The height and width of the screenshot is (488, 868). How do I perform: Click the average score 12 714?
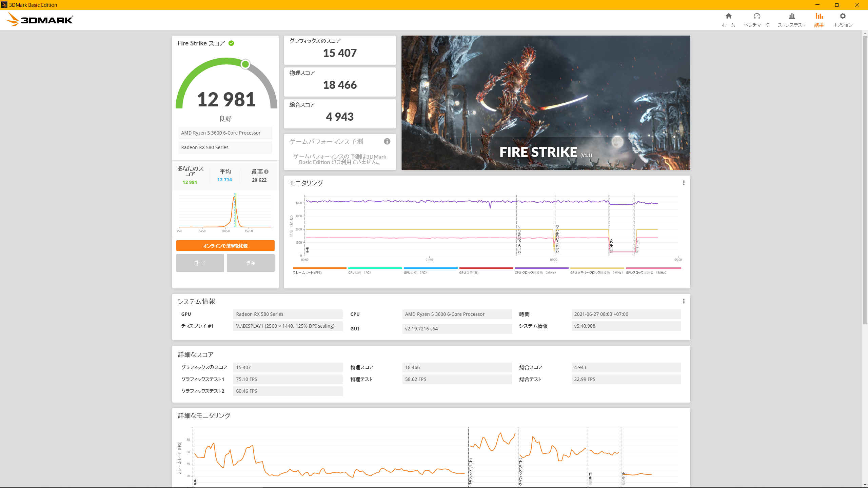point(224,180)
